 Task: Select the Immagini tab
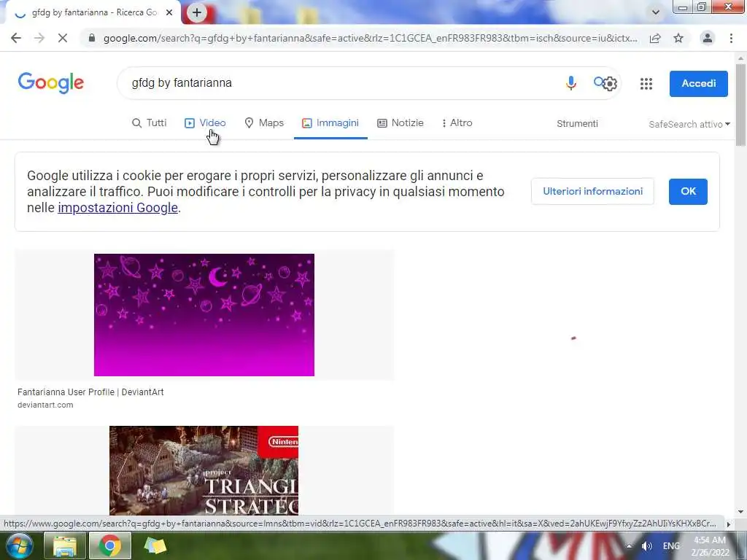click(330, 122)
